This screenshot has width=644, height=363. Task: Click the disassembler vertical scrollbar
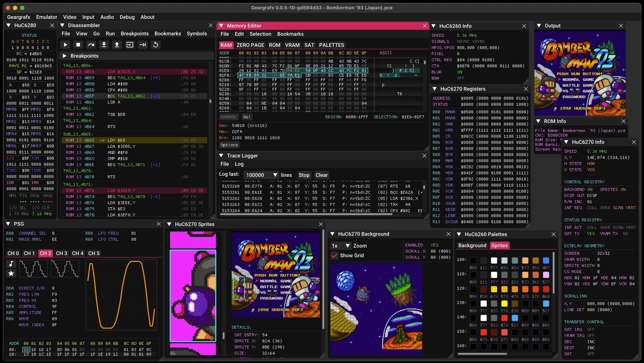210,101
